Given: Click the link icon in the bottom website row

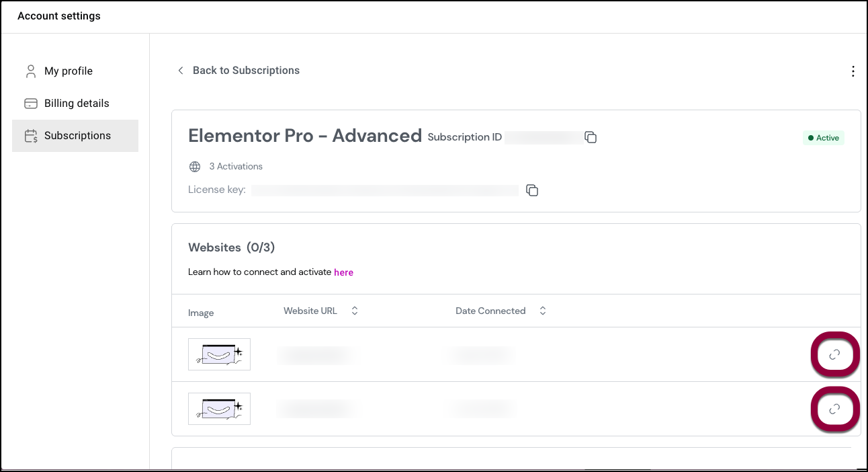Looking at the screenshot, I should pyautogui.click(x=834, y=409).
